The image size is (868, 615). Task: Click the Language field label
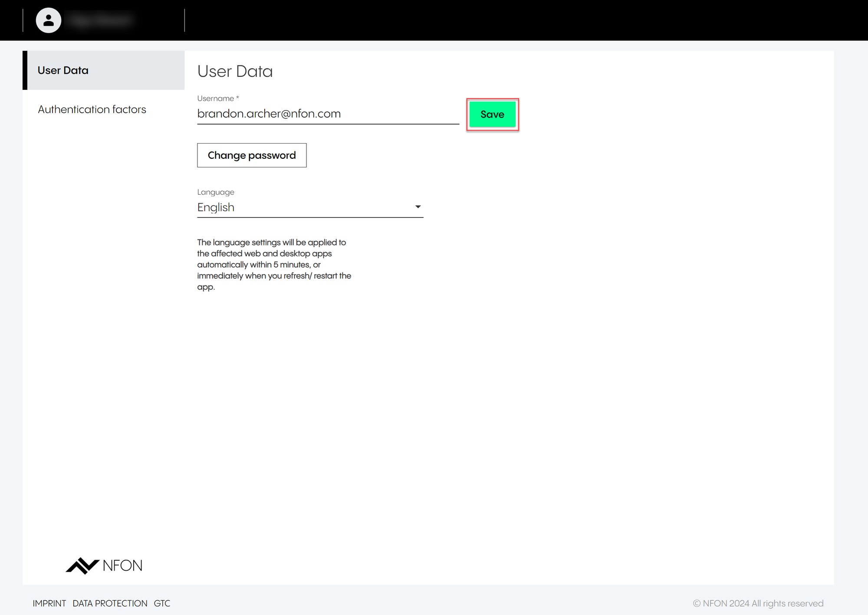coord(216,192)
